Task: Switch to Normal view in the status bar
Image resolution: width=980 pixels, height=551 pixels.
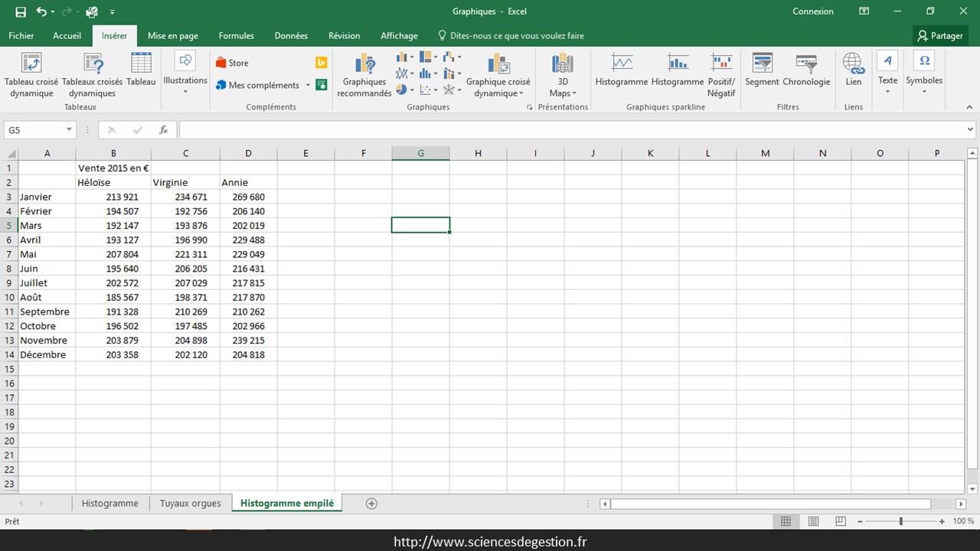Action: pyautogui.click(x=786, y=521)
